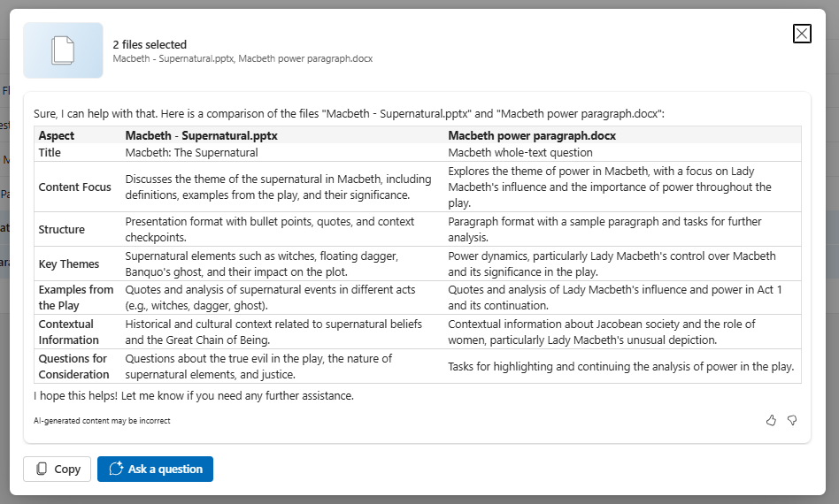Image resolution: width=839 pixels, height=504 pixels.
Task: Click the "Contextual Information" row label
Action: (69, 332)
